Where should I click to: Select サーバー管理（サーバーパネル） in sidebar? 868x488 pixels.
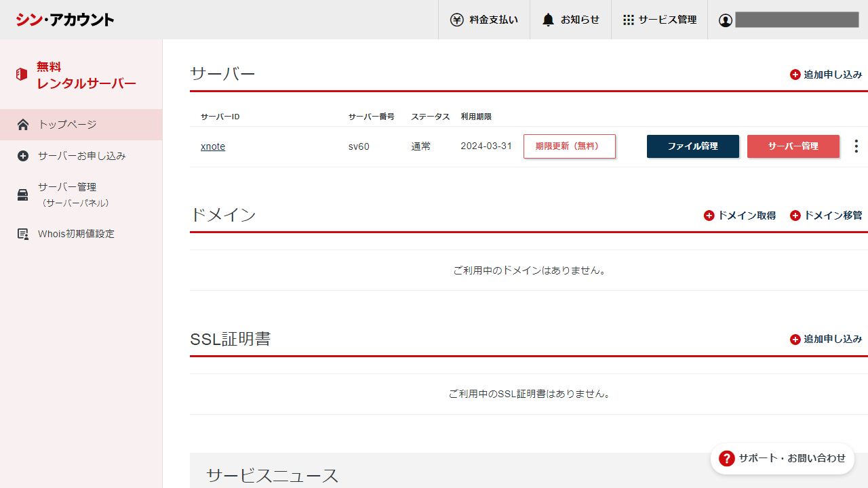[x=81, y=195]
